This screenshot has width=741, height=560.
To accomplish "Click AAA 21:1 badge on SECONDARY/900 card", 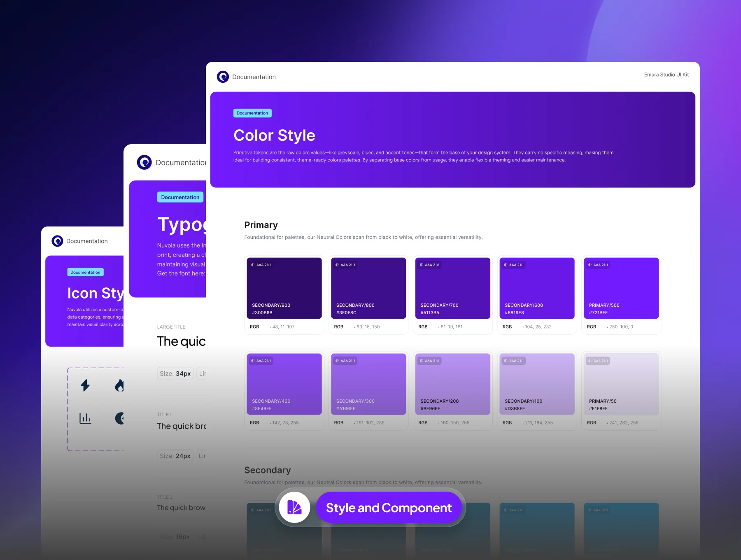I will pos(261,265).
